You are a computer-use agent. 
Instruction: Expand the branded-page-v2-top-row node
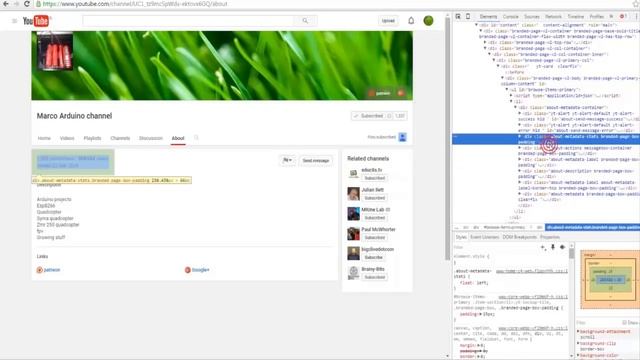tap(485, 42)
